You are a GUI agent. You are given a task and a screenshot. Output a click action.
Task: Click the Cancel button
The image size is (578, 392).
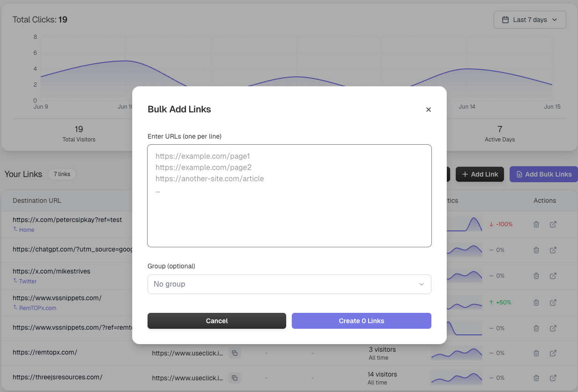click(216, 321)
